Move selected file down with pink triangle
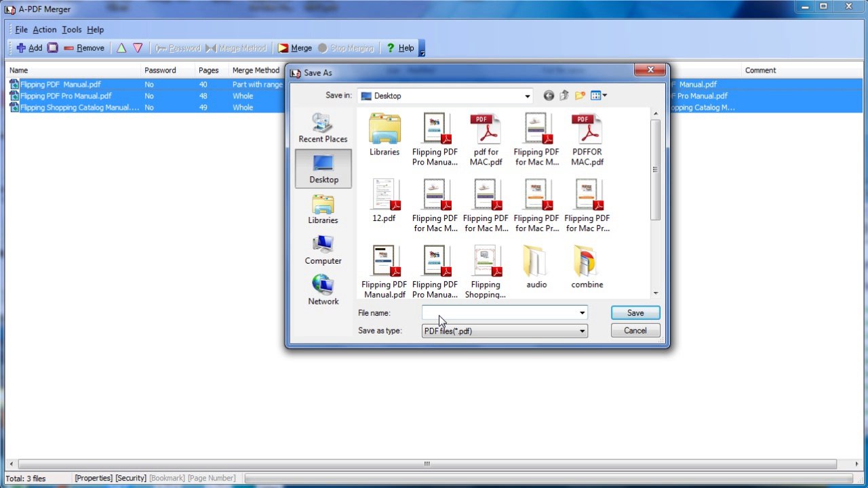Viewport: 868px width, 488px height. (138, 48)
